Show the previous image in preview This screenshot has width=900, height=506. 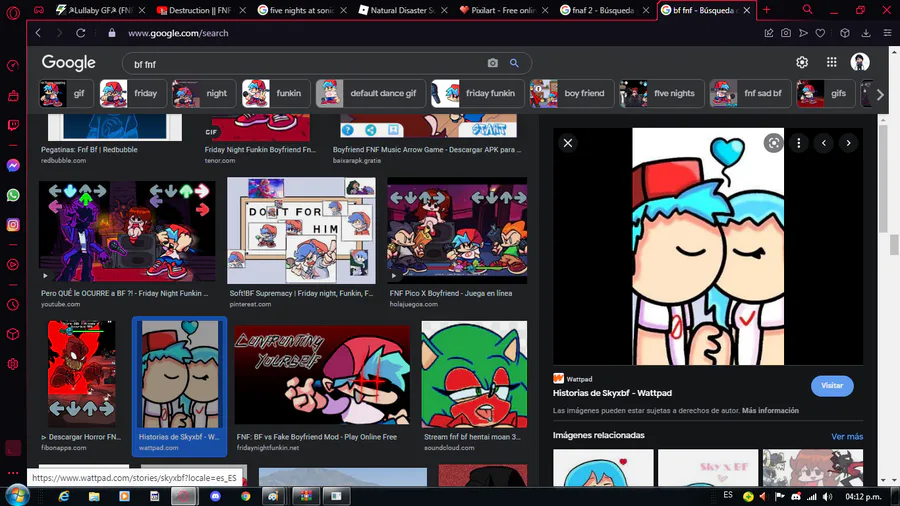(x=824, y=143)
